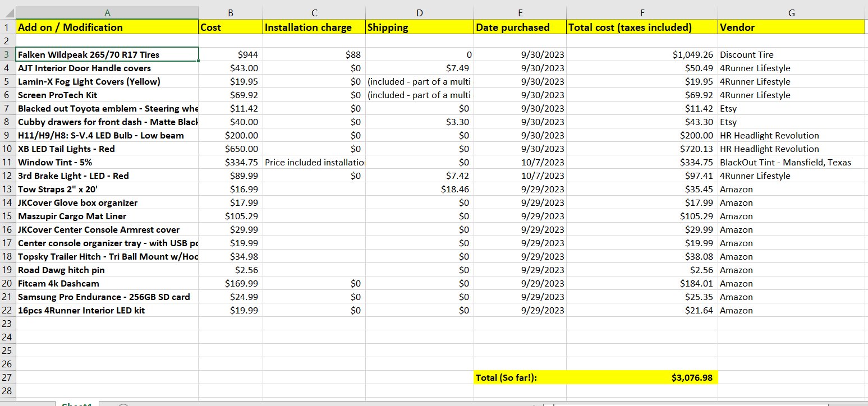This screenshot has width=868, height=406.
Task: Select the Samsung Pro Endurance SD card cell
Action: tap(107, 297)
